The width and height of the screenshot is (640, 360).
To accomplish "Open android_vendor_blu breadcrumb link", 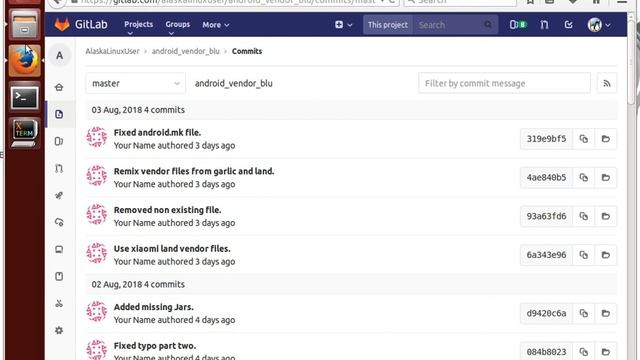I will pos(186,51).
